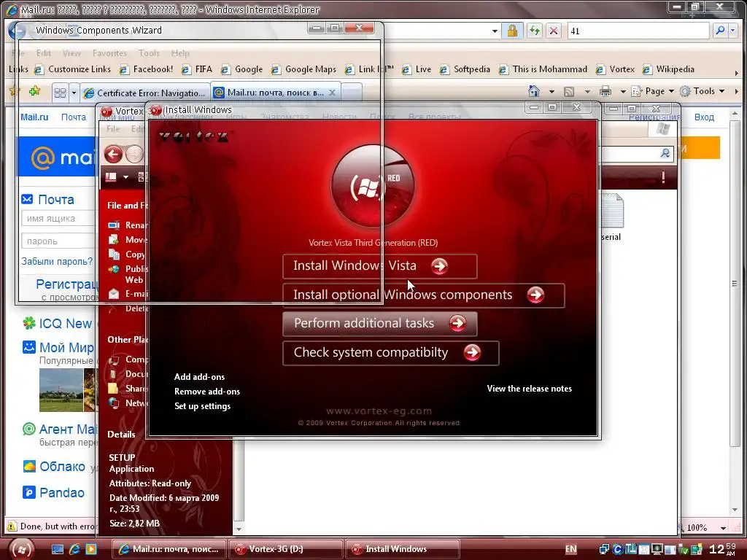747x560 pixels.
Task: Launch Internet Explorer from quick launch
Action: [74, 549]
